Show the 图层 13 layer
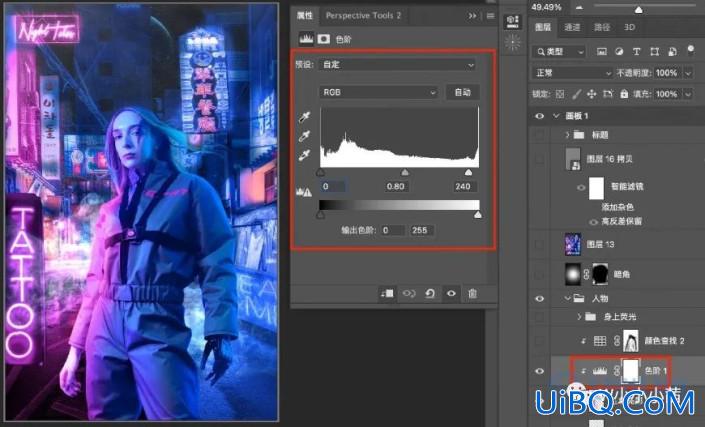The width and height of the screenshot is (705, 427). click(540, 244)
